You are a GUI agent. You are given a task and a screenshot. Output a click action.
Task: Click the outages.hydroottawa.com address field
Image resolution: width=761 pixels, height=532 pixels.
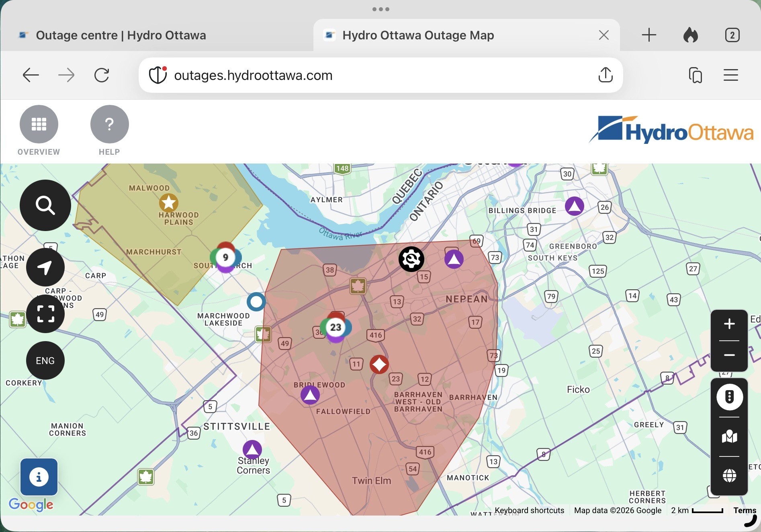[381, 75]
